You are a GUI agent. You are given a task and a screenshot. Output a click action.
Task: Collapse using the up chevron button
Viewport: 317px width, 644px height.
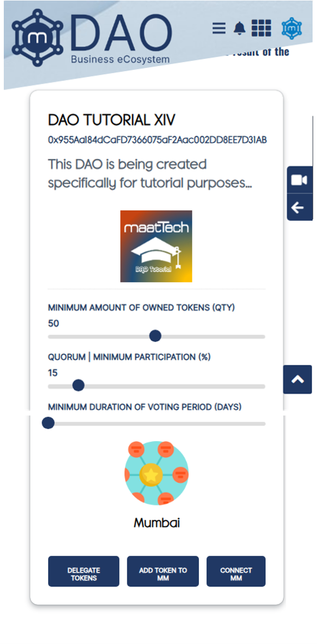(x=297, y=379)
